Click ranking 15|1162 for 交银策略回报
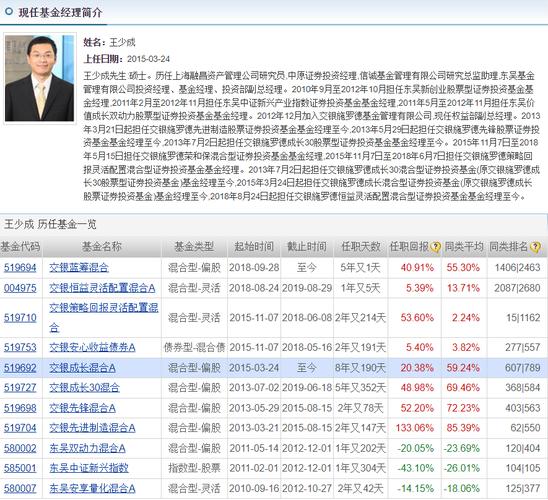 (x=523, y=318)
